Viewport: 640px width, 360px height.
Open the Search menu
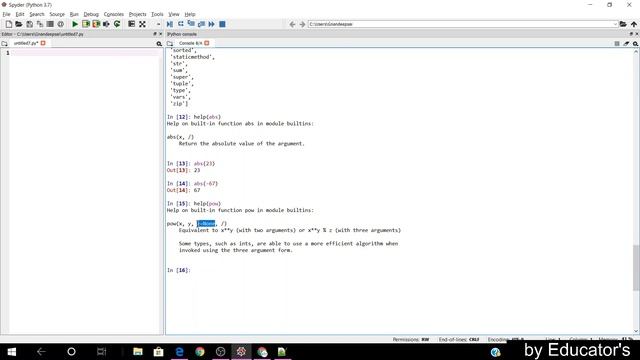[x=36, y=14]
